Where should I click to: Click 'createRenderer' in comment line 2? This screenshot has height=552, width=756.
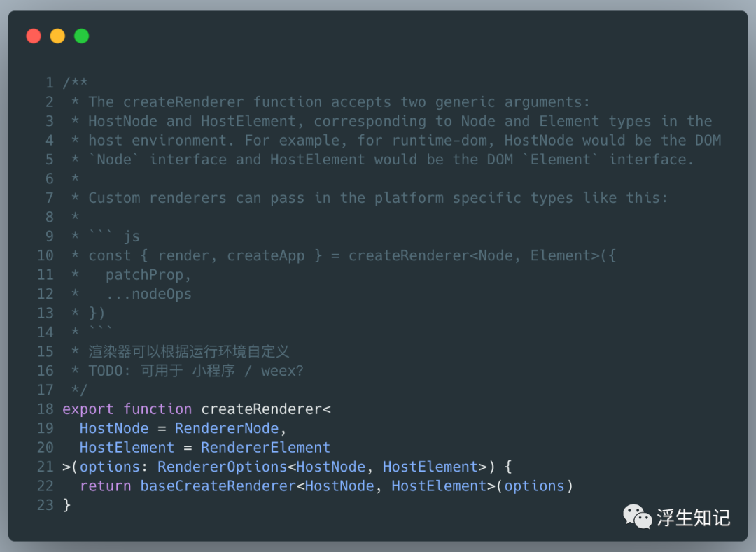[183, 102]
